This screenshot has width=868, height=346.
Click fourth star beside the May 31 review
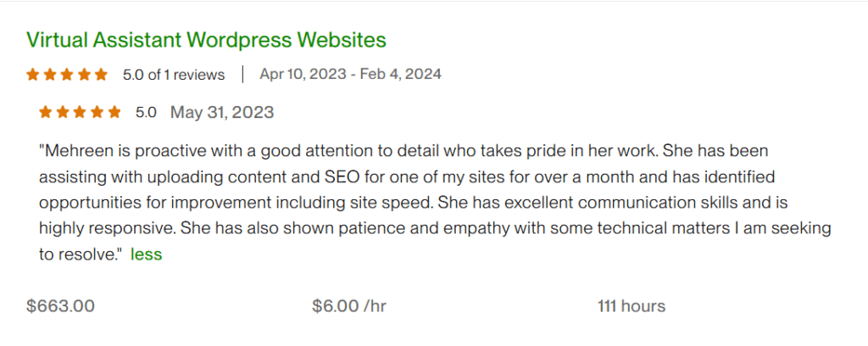(97, 112)
